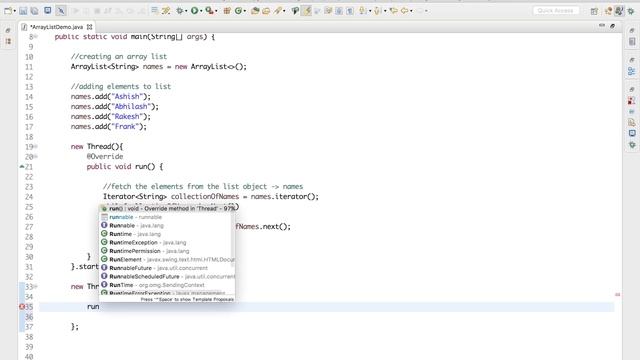
Task: Open the Search dropdown arrow
Action: [284, 11]
